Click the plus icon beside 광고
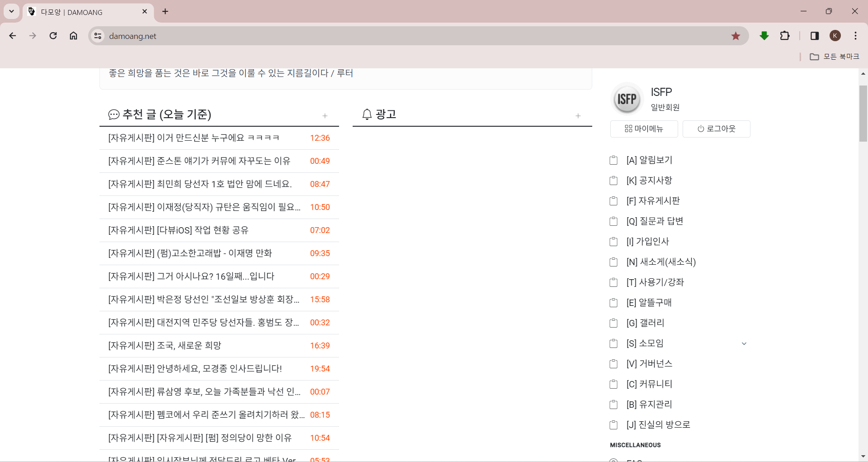 click(x=578, y=116)
